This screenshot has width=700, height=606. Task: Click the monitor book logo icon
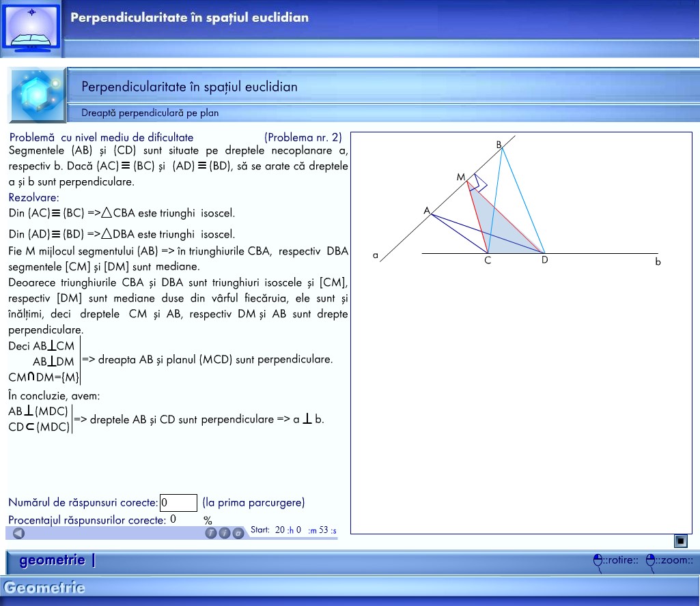pyautogui.click(x=31, y=29)
